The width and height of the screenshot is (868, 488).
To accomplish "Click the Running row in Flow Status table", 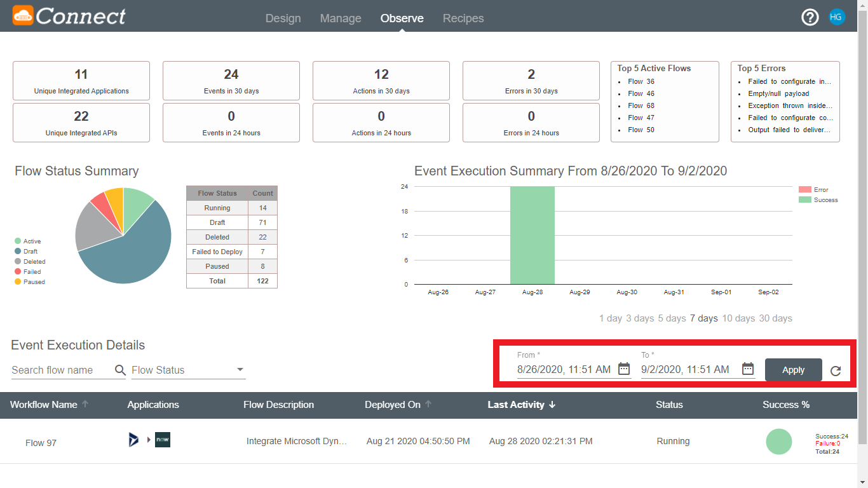I will pos(232,208).
